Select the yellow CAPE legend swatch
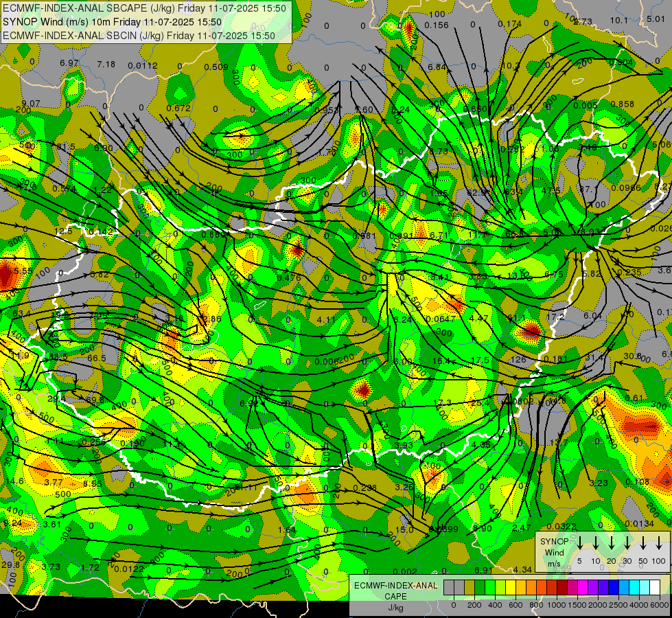672x618 pixels. click(511, 587)
